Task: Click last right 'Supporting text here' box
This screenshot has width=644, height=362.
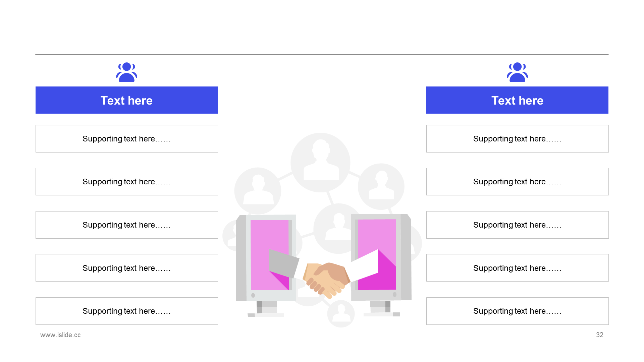Action: [x=518, y=311]
